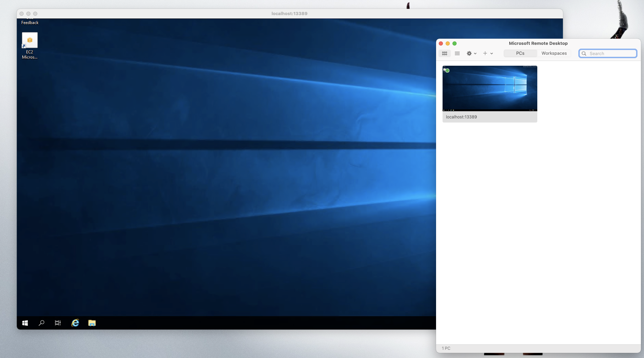This screenshot has width=644, height=358.
Task: Open Windows taskbar Search magnifier
Action: coord(41,323)
